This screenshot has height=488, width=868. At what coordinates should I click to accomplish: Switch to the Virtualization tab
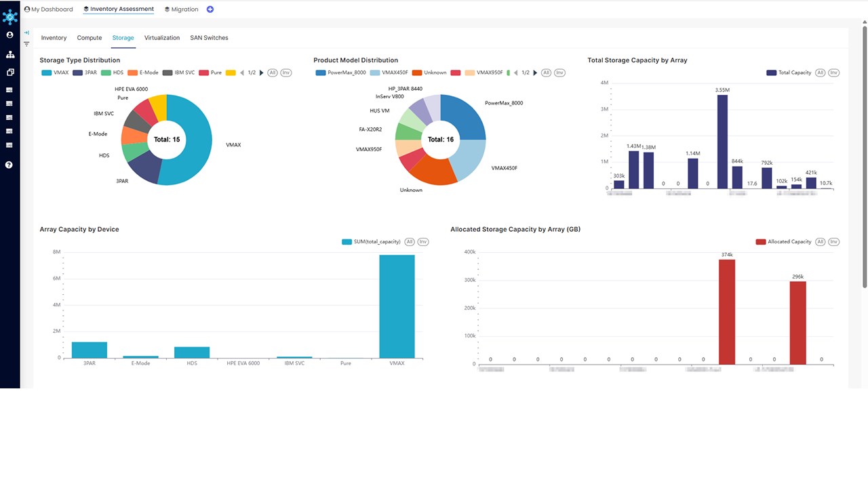click(x=162, y=38)
